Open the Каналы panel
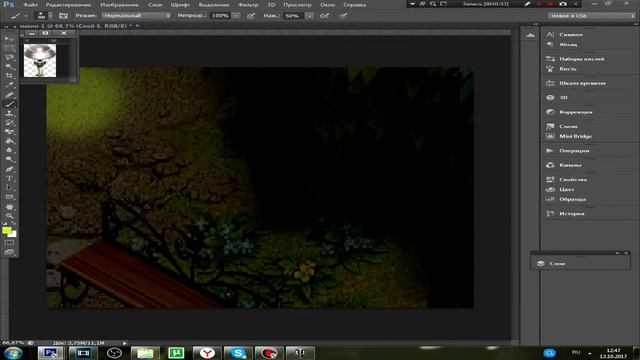This screenshot has width=640, height=360. tap(570, 165)
